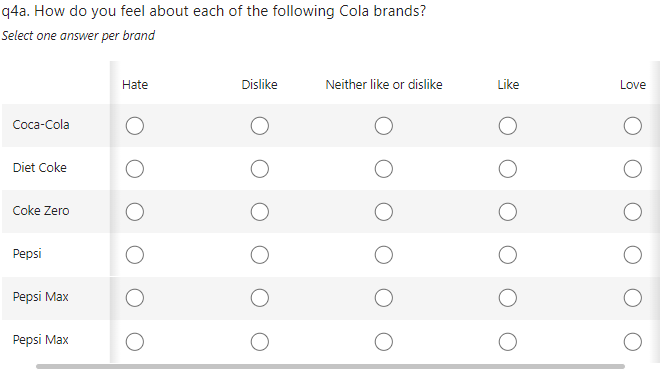Select Like for Coke Zero
This screenshot has height=373, width=672.
508,212
